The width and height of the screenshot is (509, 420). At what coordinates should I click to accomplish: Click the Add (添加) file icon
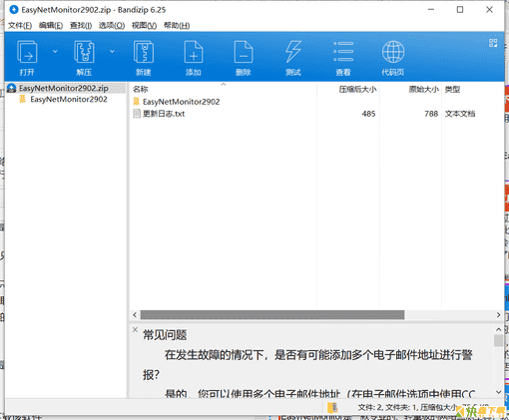point(194,52)
